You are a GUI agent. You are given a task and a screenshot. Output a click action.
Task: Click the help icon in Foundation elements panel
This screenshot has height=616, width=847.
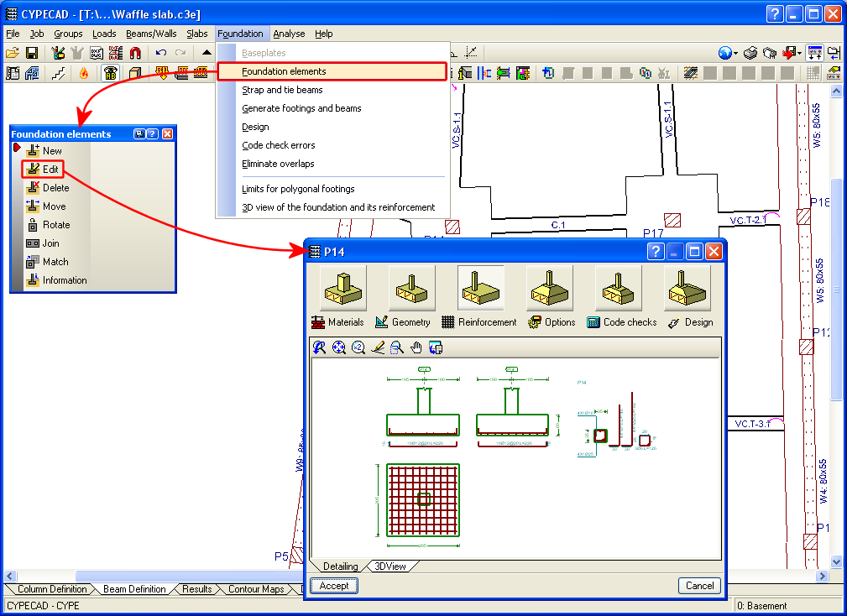tap(153, 134)
